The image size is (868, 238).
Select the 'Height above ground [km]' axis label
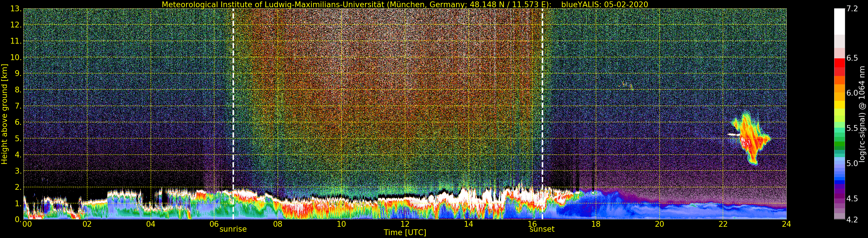click(4, 114)
